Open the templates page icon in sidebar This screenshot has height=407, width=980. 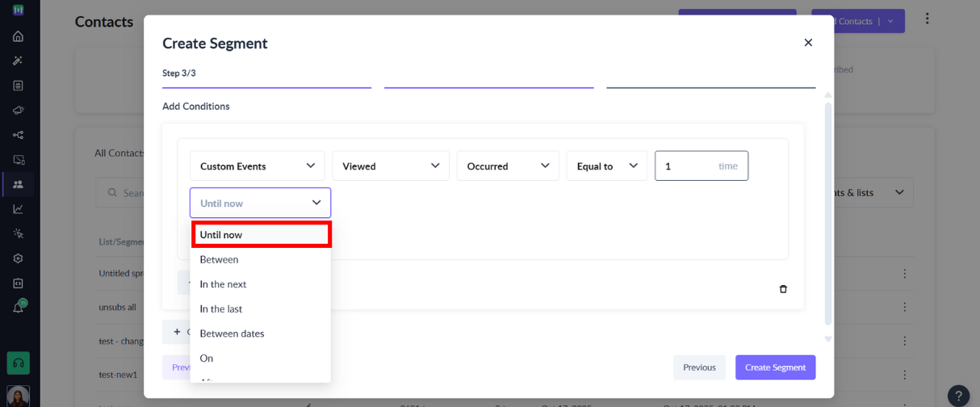18,86
